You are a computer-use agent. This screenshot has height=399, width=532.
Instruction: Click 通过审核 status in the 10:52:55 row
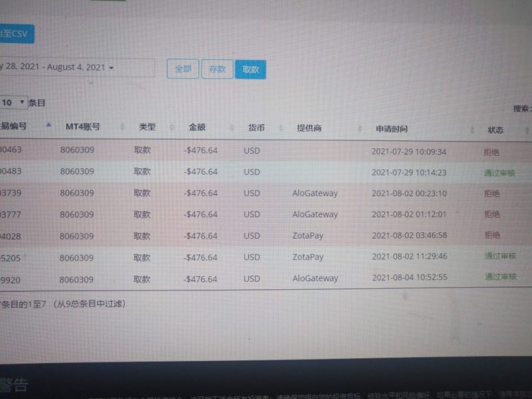[501, 277]
